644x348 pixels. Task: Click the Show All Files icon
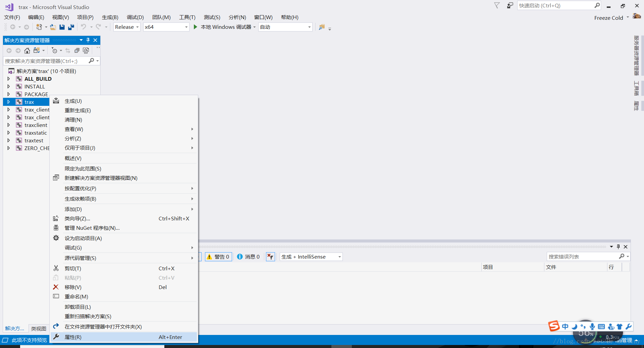pyautogui.click(x=86, y=51)
